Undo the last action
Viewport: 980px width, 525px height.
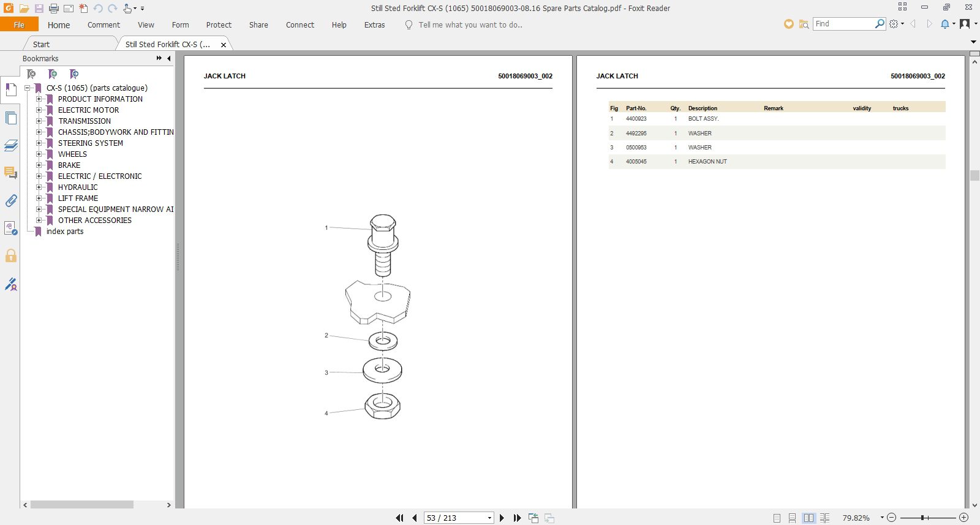point(98,9)
